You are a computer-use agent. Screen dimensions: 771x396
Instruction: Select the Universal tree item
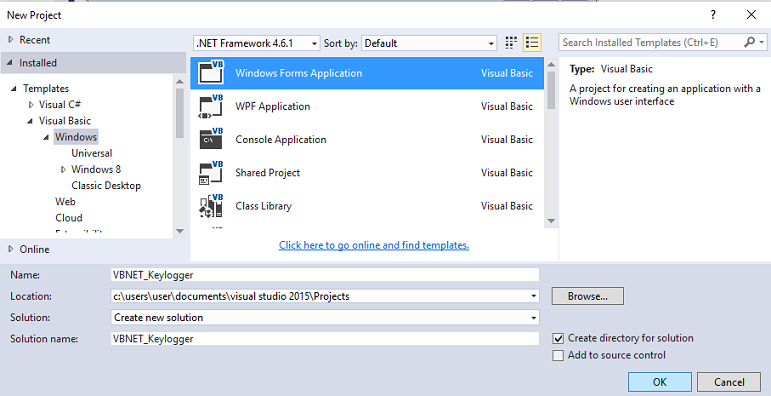(91, 153)
